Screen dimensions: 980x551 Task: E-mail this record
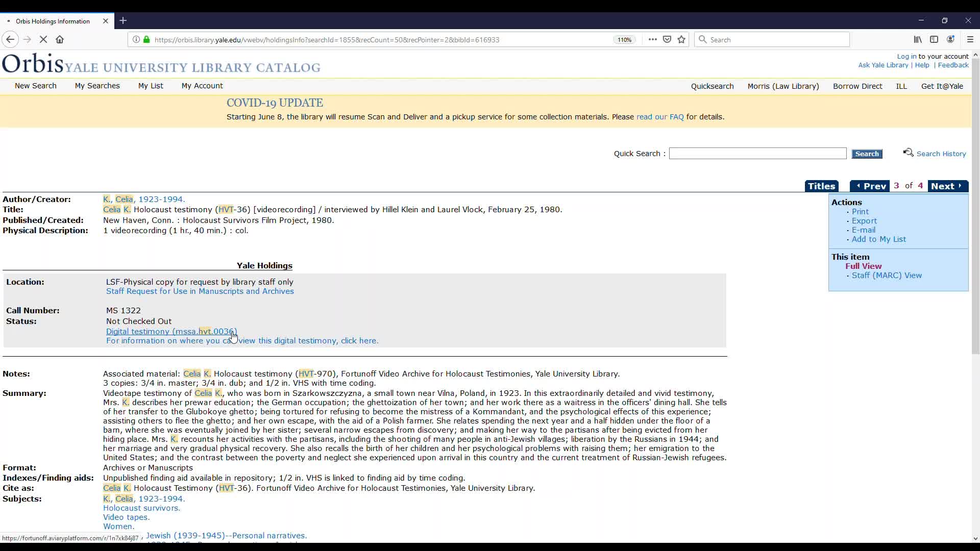coord(863,230)
